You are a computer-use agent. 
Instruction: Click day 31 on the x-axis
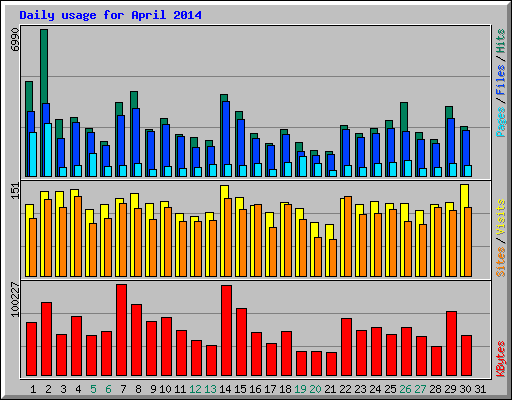coord(480,389)
